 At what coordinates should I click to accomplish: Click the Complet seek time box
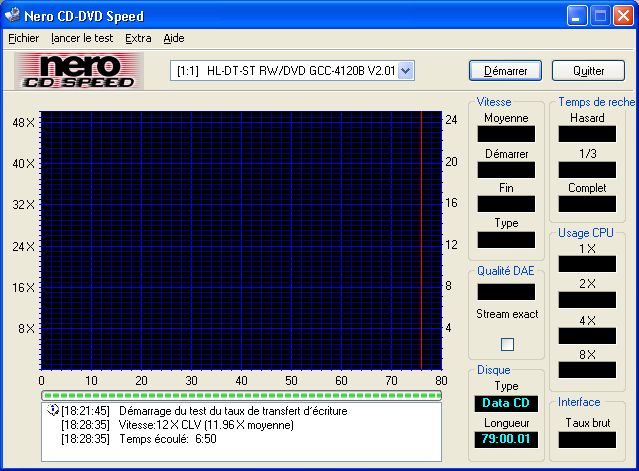(x=587, y=204)
